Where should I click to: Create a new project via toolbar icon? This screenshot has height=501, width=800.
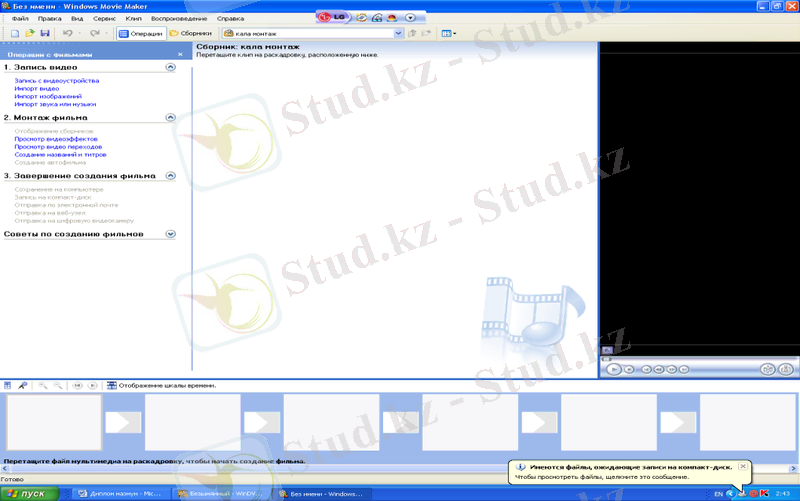click(15, 33)
